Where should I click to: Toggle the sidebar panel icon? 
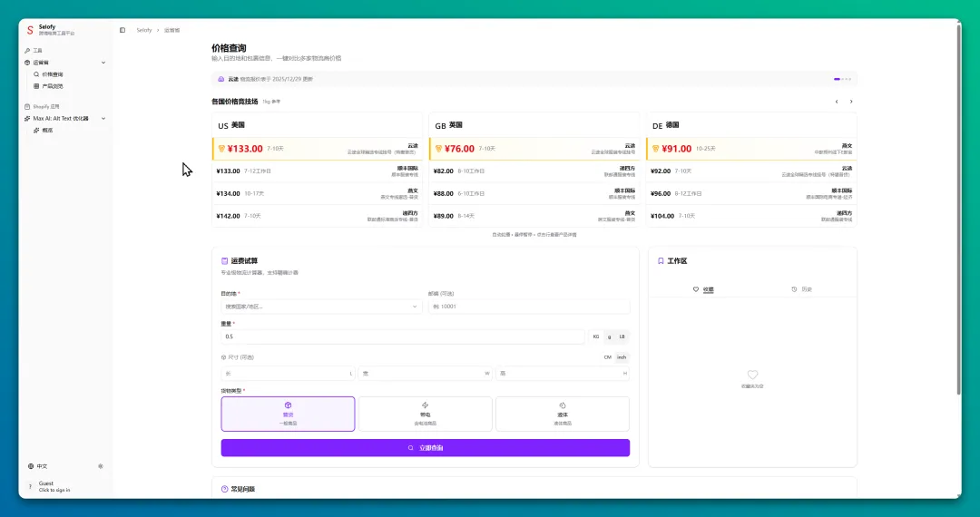[122, 30]
